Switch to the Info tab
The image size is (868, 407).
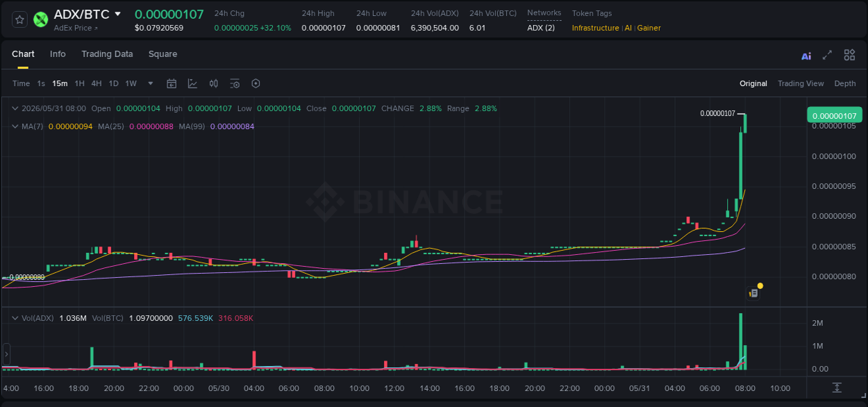coord(58,54)
